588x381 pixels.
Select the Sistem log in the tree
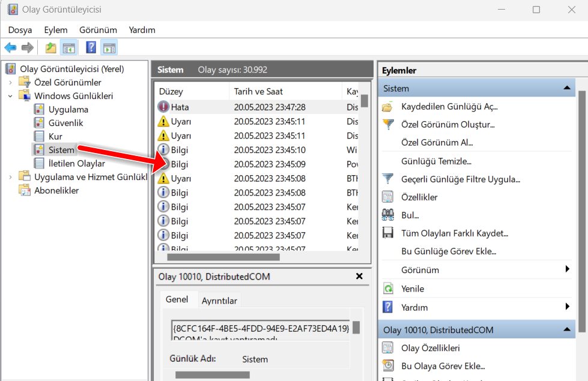pyautogui.click(x=61, y=150)
